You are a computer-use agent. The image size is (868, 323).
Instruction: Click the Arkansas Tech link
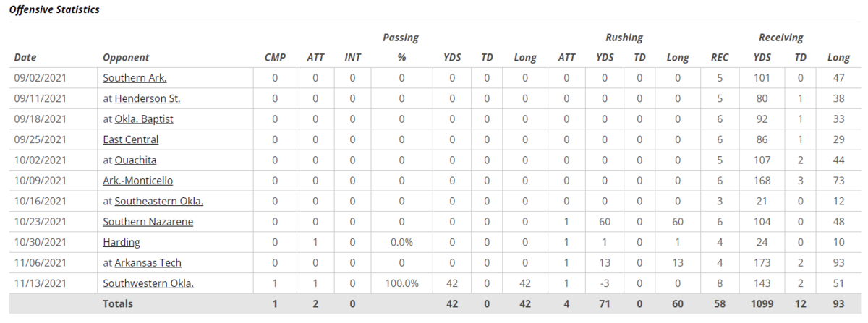[x=148, y=263]
